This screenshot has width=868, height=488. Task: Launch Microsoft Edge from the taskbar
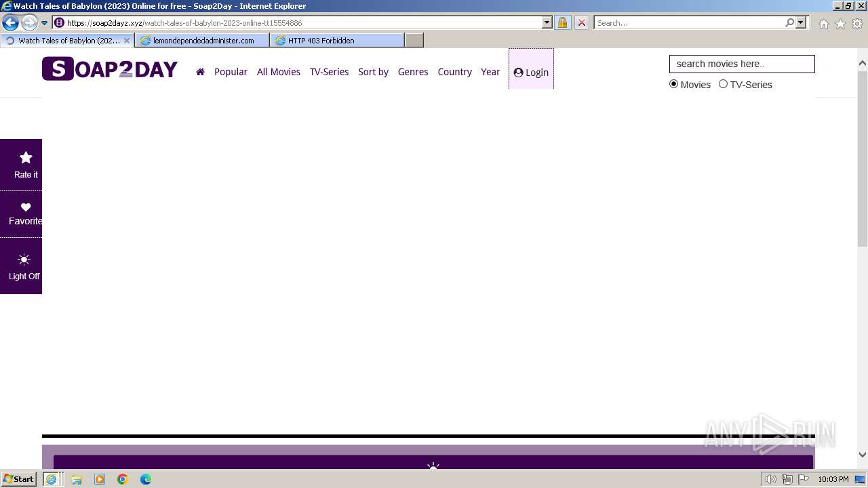pyautogui.click(x=146, y=479)
